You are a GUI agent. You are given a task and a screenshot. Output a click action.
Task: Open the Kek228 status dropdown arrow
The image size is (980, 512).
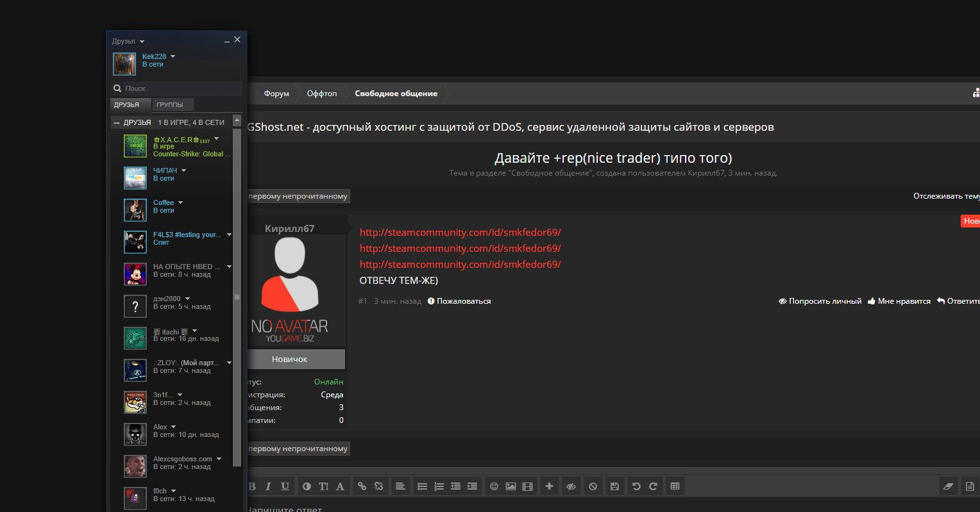pyautogui.click(x=173, y=56)
